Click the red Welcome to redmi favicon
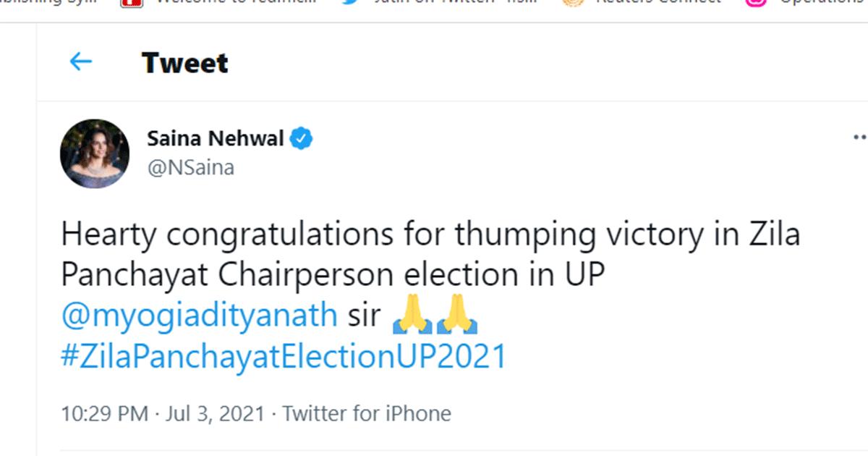This screenshot has height=456, width=868. coord(131,4)
